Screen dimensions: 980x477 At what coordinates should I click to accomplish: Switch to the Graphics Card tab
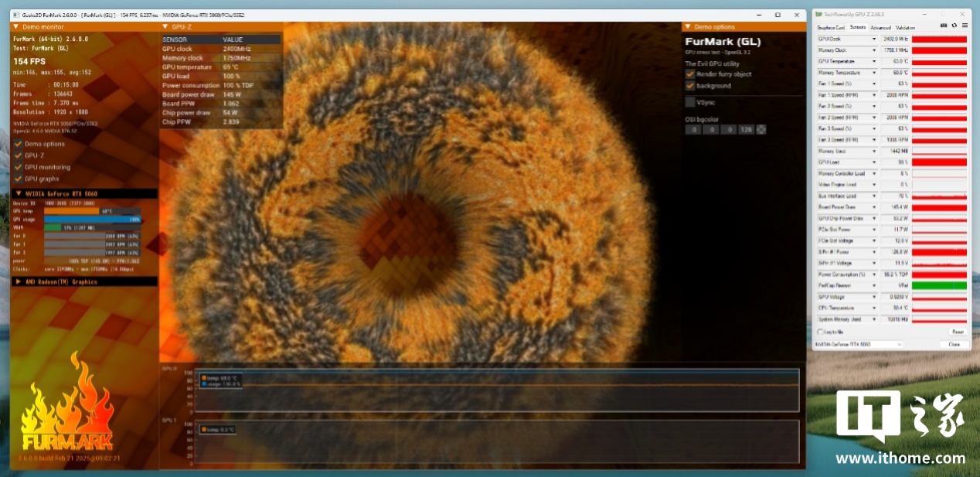[x=831, y=27]
